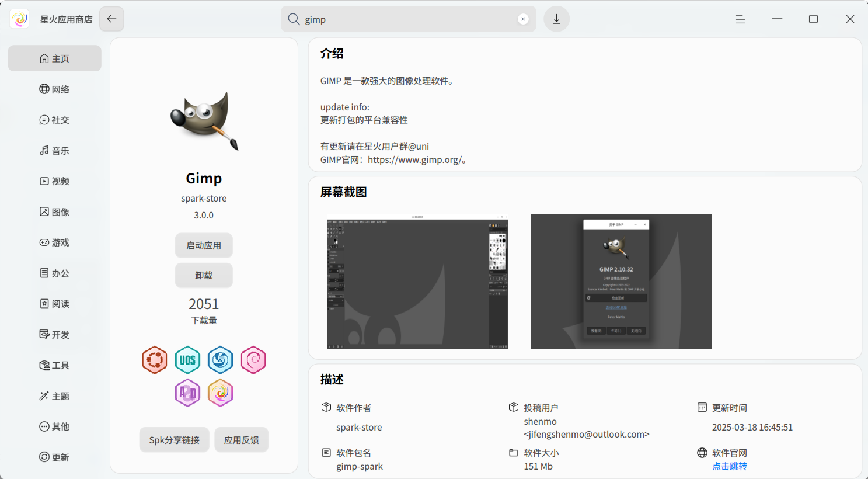Viewport: 868px width, 479px height.
Task: Open the 游戏 games category
Action: (x=54, y=242)
